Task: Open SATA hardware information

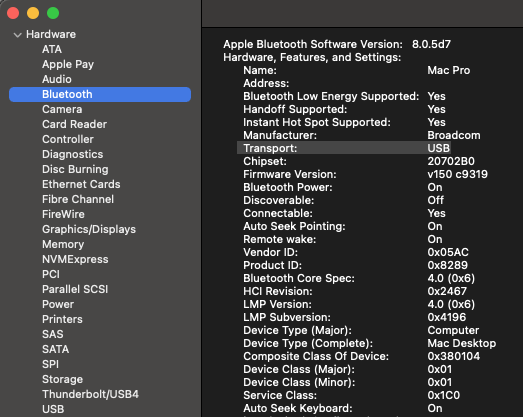Action: point(55,350)
